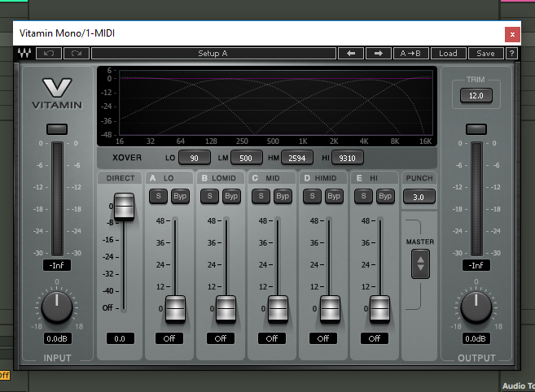Click the Output 0.0dB value box

click(x=476, y=338)
